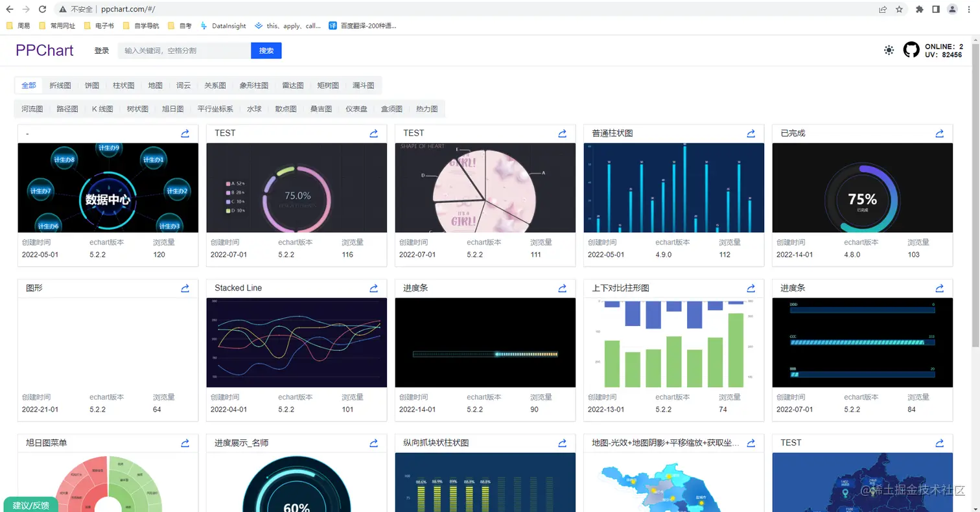The height and width of the screenshot is (512, 980).
Task: Click the share page icon in address bar
Action: [x=883, y=10]
